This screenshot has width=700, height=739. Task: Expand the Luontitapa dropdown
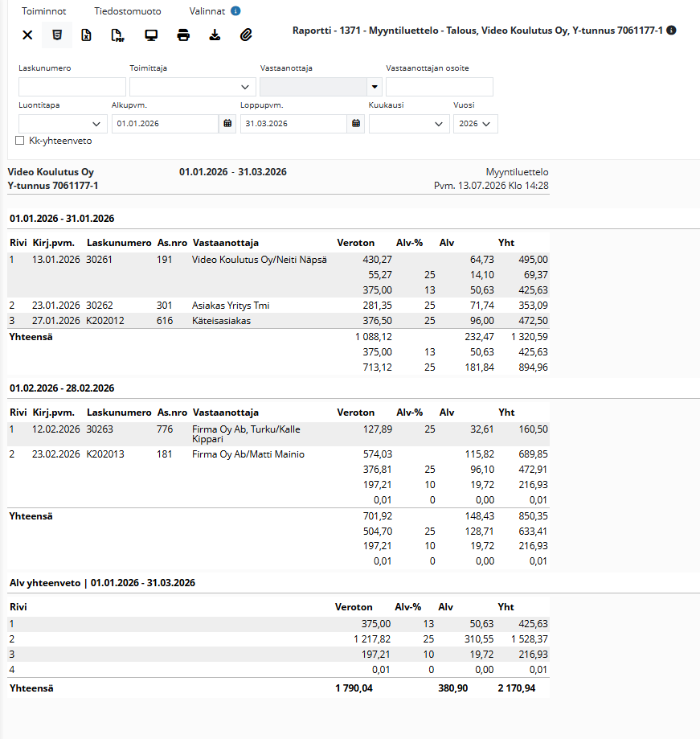tap(63, 124)
